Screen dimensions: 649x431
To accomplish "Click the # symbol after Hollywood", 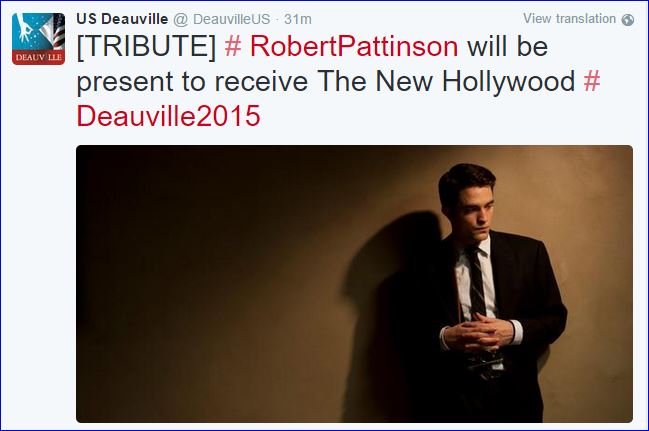I will click(x=592, y=81).
